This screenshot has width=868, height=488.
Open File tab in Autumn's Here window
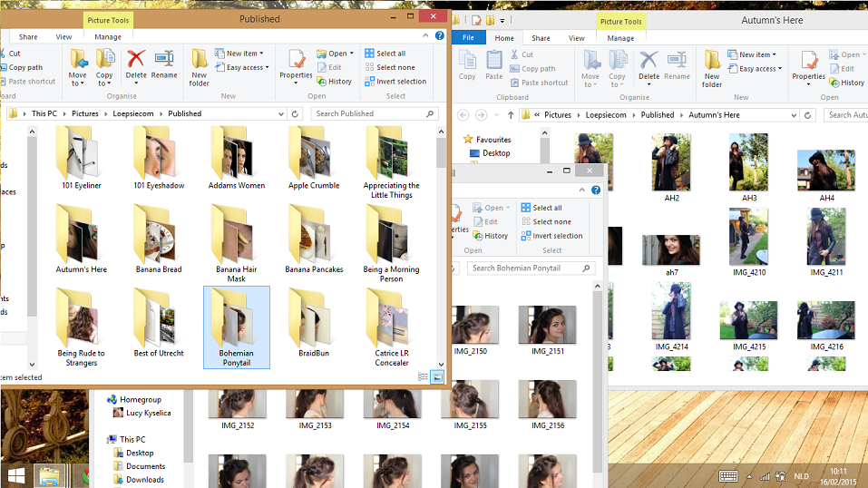click(468, 38)
